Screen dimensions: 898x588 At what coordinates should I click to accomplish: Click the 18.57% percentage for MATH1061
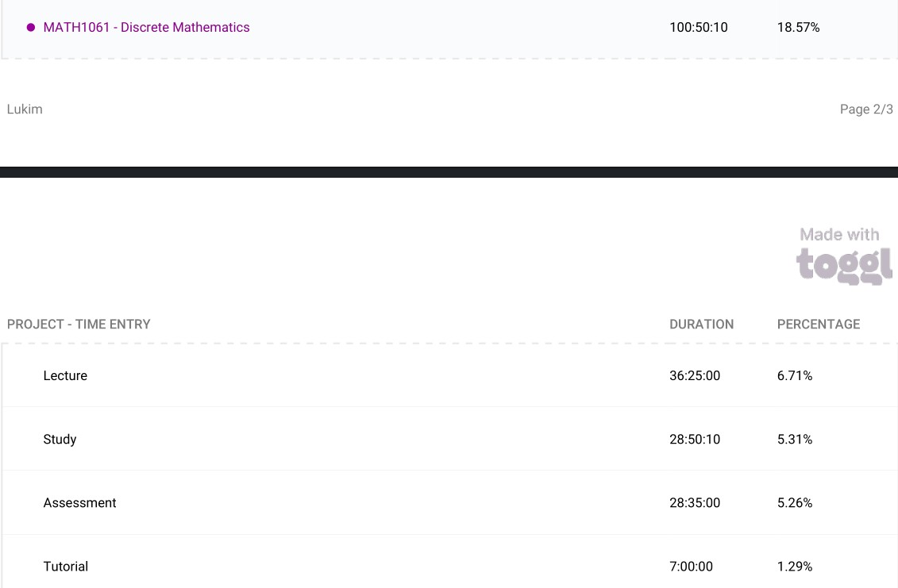[x=798, y=28]
